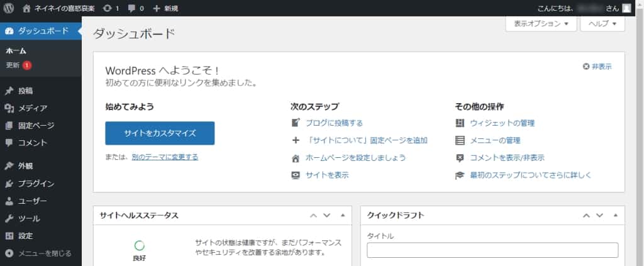Click the ユーザー person icon
Screen dimensions: 644x266
9,201
